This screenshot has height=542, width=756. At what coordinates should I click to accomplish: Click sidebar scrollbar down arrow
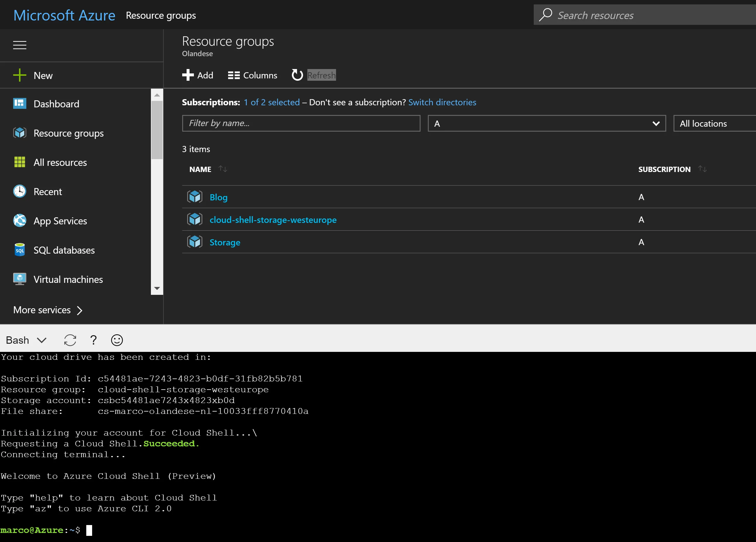click(x=157, y=288)
